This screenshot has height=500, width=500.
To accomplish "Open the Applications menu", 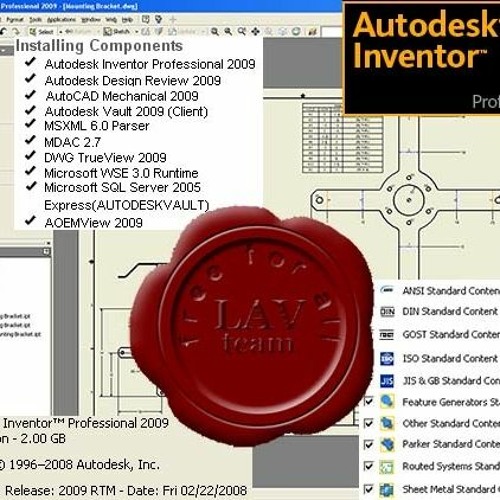I will tap(61, 20).
